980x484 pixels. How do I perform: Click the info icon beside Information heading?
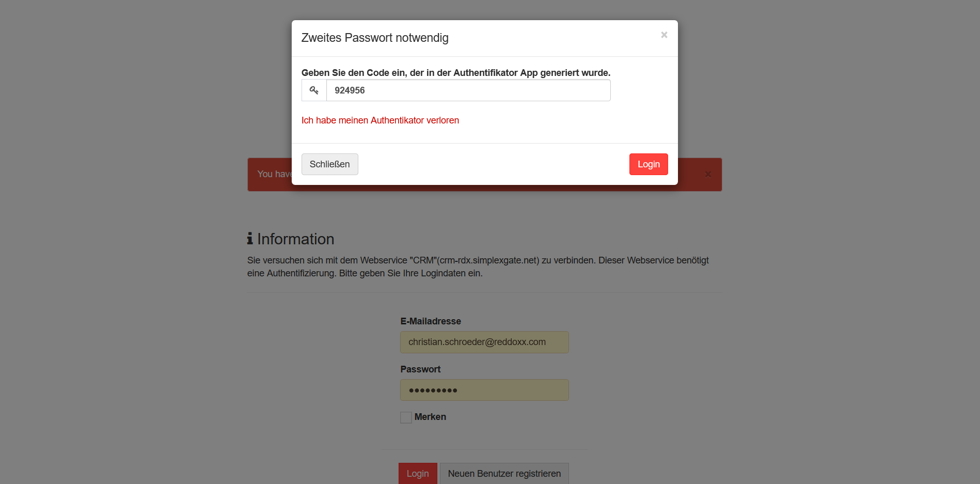point(250,239)
